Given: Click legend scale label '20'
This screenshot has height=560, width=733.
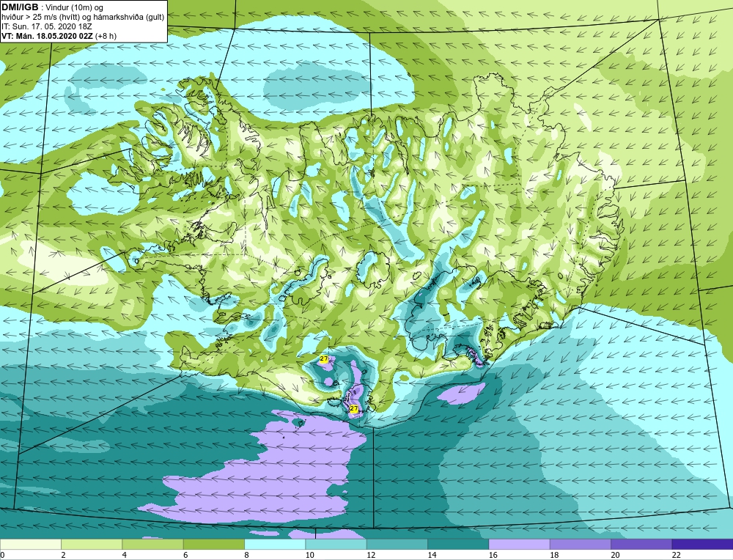Looking at the screenshot, I should coord(615,555).
